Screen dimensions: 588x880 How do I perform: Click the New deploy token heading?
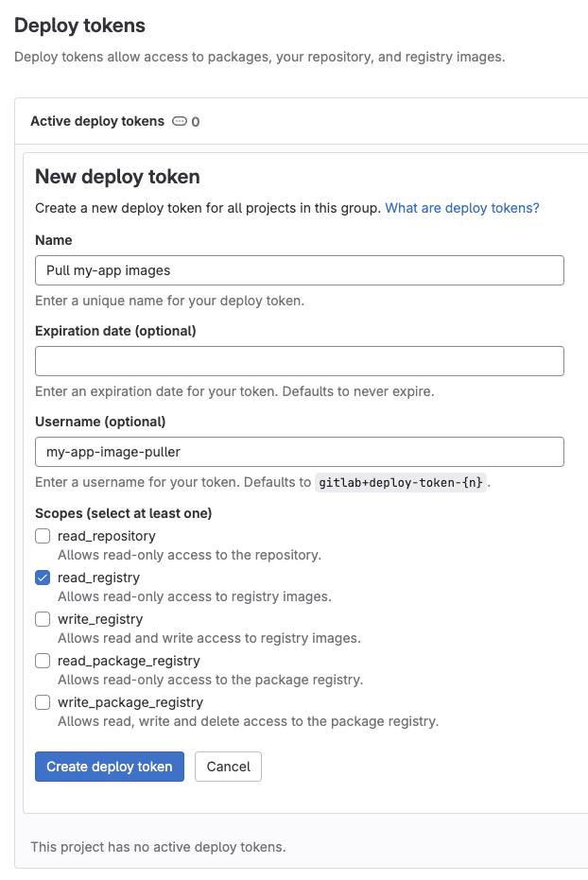(117, 176)
